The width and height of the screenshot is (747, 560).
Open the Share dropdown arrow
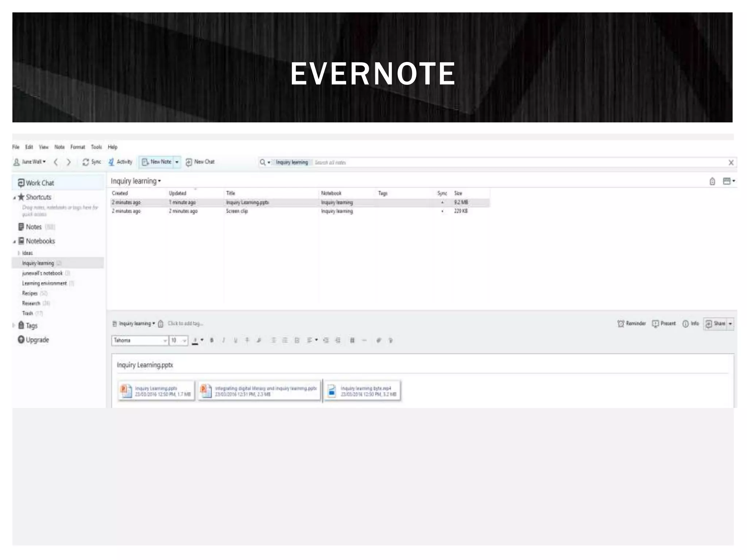click(730, 324)
